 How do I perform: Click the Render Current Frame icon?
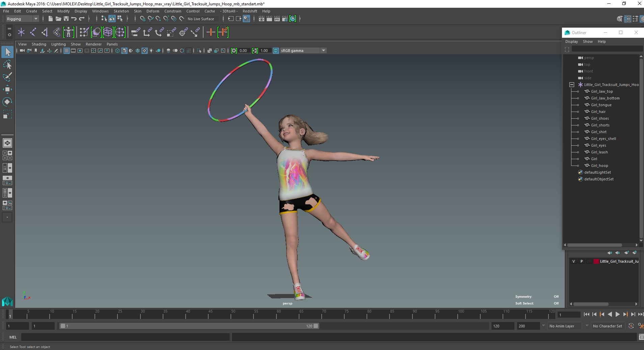(269, 19)
